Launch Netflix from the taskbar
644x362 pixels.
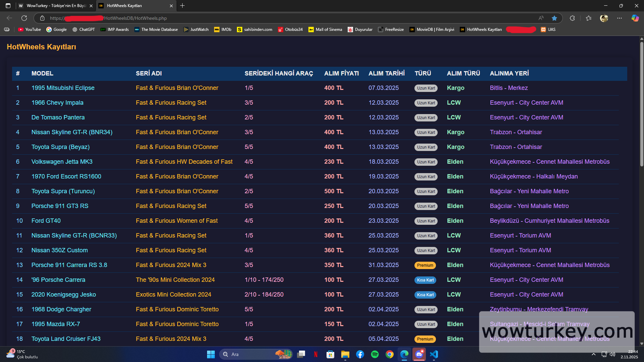click(x=316, y=354)
